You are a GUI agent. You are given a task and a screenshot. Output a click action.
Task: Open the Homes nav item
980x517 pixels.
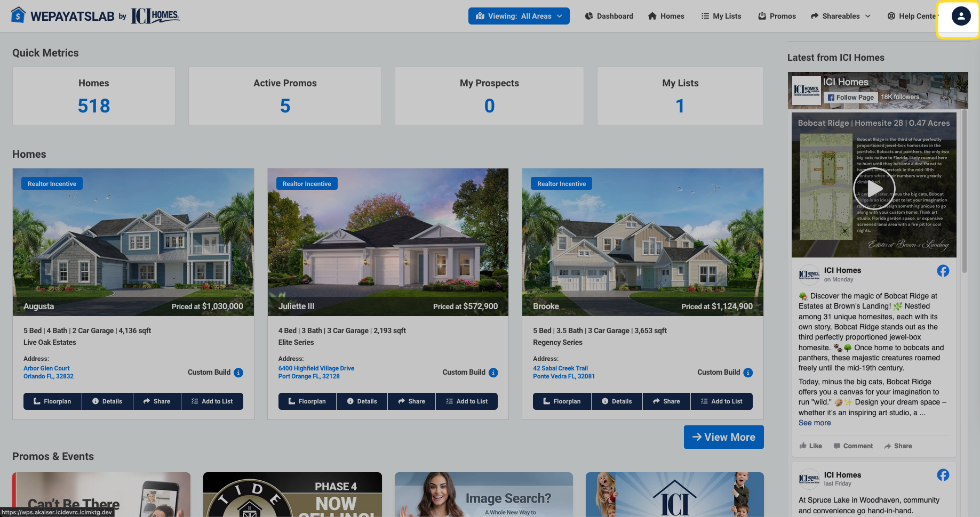(666, 16)
